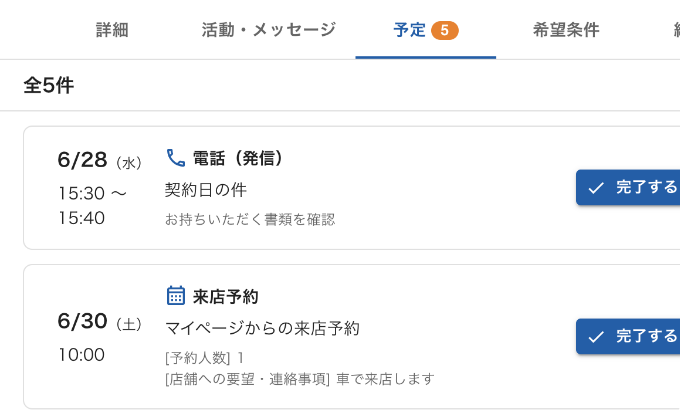Select the 6/28 (水) date label

(x=99, y=161)
